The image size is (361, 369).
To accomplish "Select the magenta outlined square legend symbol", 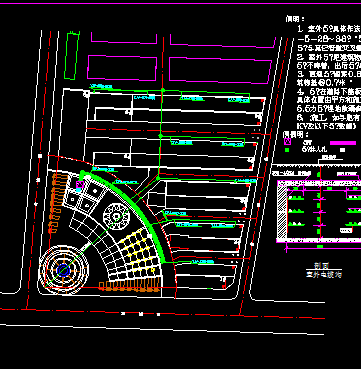I will (287, 141).
